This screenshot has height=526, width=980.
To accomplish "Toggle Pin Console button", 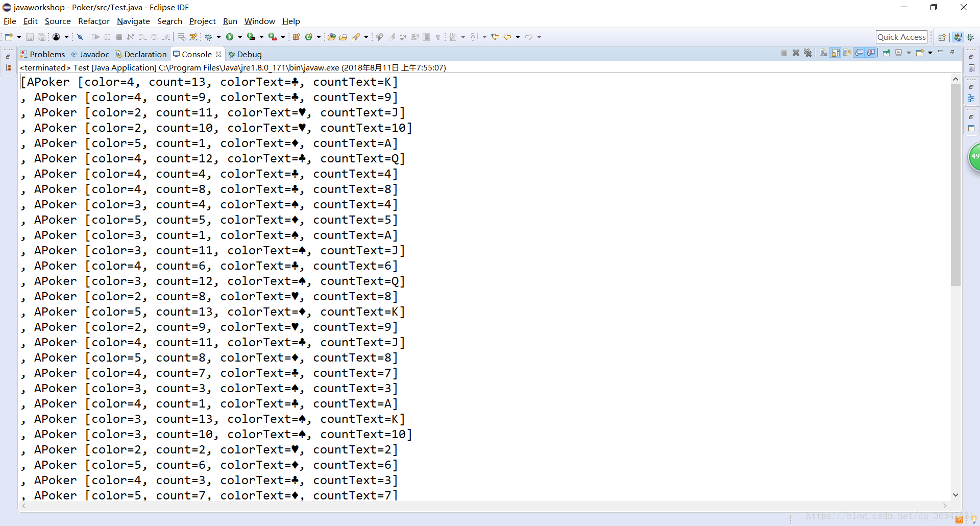I will [887, 53].
